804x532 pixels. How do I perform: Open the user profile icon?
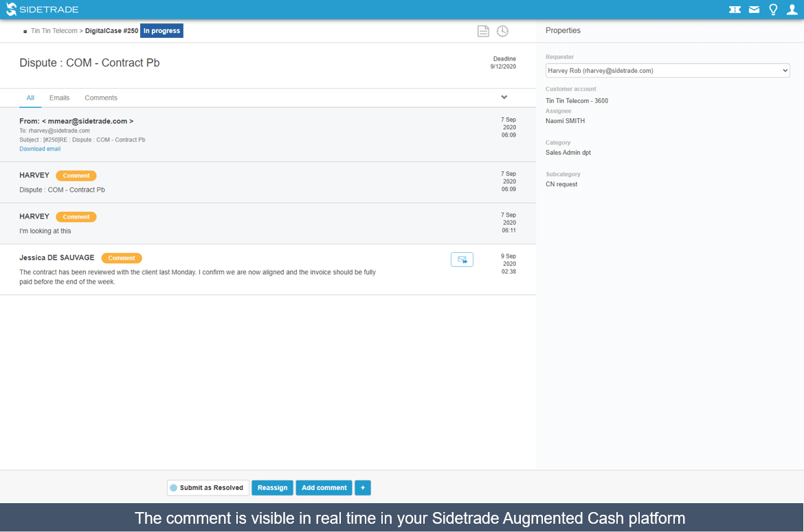point(792,9)
